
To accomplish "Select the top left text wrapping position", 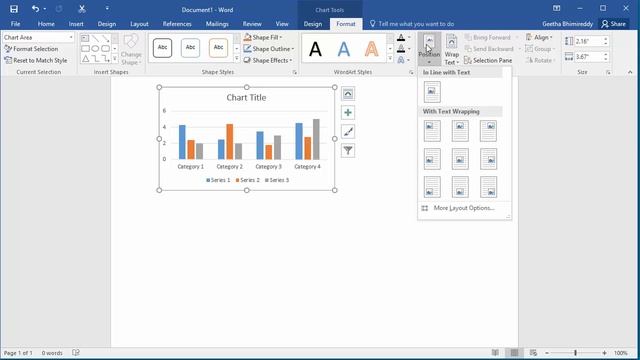I will click(x=432, y=131).
